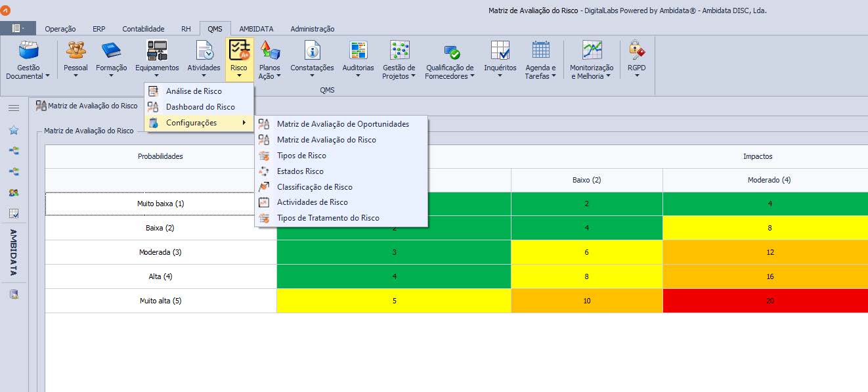Click the Probabilidades column header
The width and height of the screenshot is (868, 392).
tap(161, 156)
